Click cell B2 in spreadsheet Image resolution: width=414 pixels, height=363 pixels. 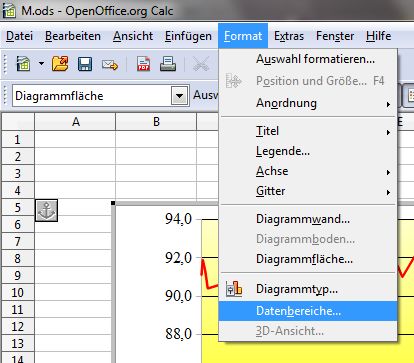click(x=156, y=156)
